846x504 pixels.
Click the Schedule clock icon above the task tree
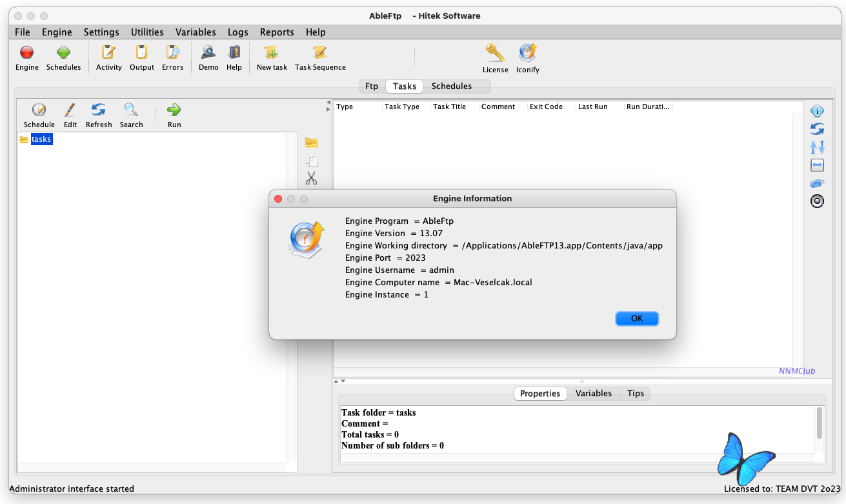click(39, 110)
